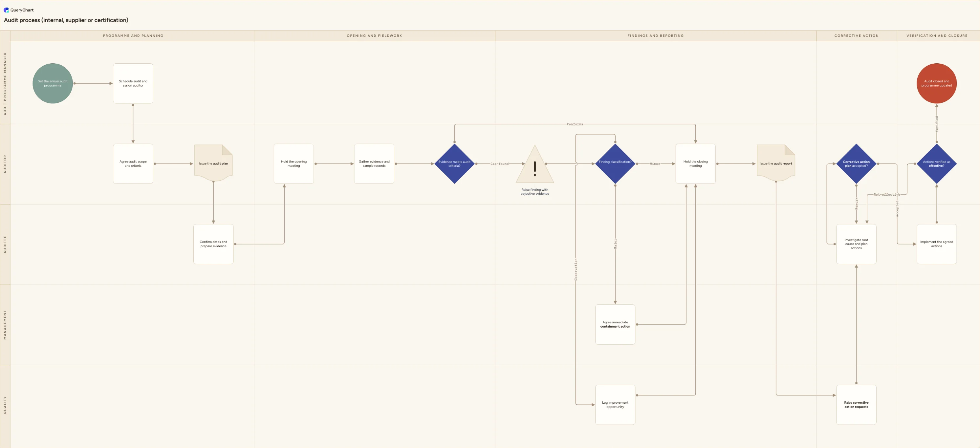Select the Finding classification decision diamond

point(615,163)
